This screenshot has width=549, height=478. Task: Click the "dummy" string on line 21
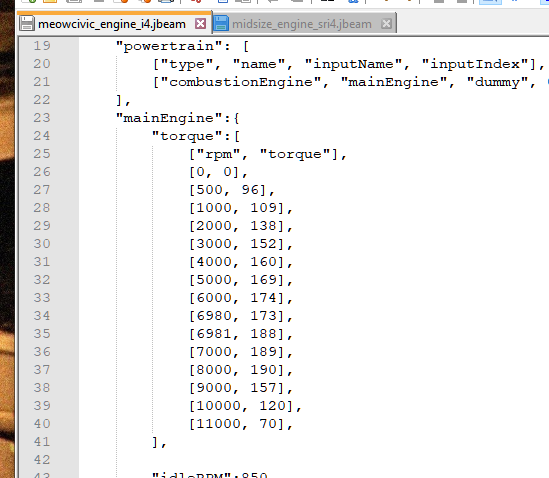pos(498,83)
